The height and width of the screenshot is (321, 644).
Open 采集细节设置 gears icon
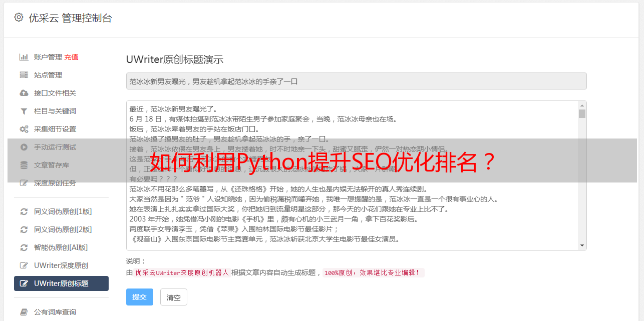click(x=24, y=129)
